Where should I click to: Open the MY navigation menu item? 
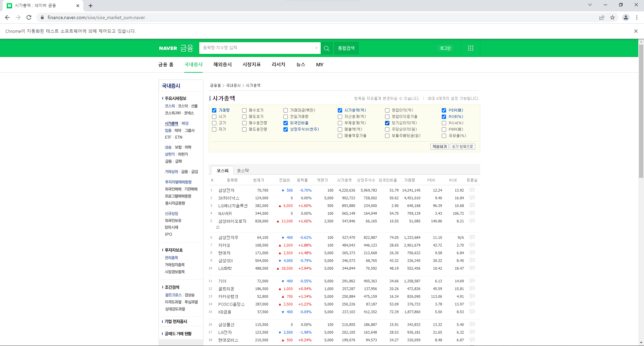pos(320,65)
